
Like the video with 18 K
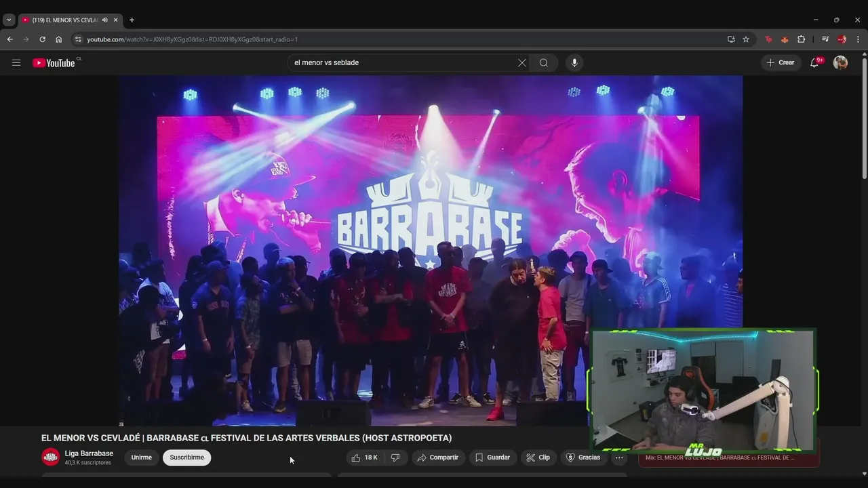(365, 457)
